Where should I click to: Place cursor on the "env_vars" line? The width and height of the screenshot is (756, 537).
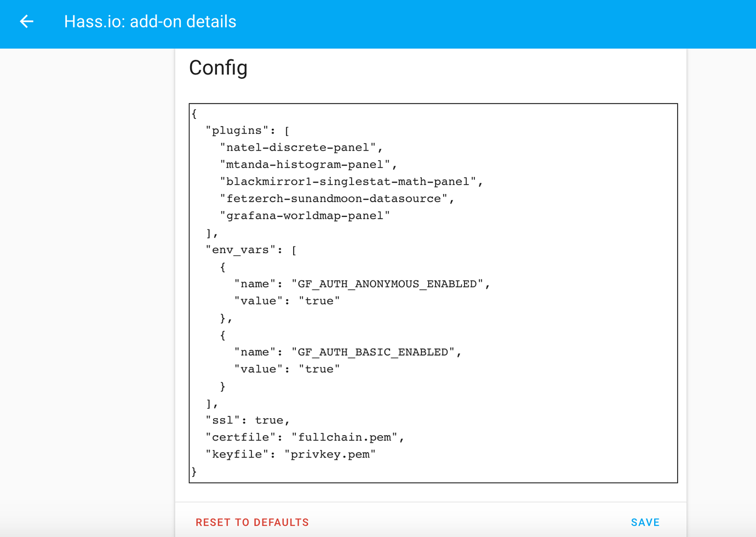pos(249,249)
